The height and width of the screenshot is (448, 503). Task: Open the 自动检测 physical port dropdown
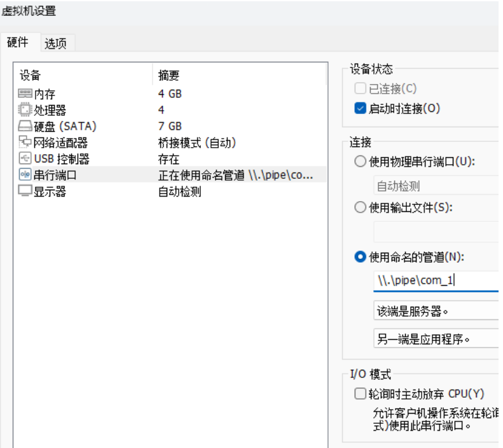pyautogui.click(x=436, y=185)
